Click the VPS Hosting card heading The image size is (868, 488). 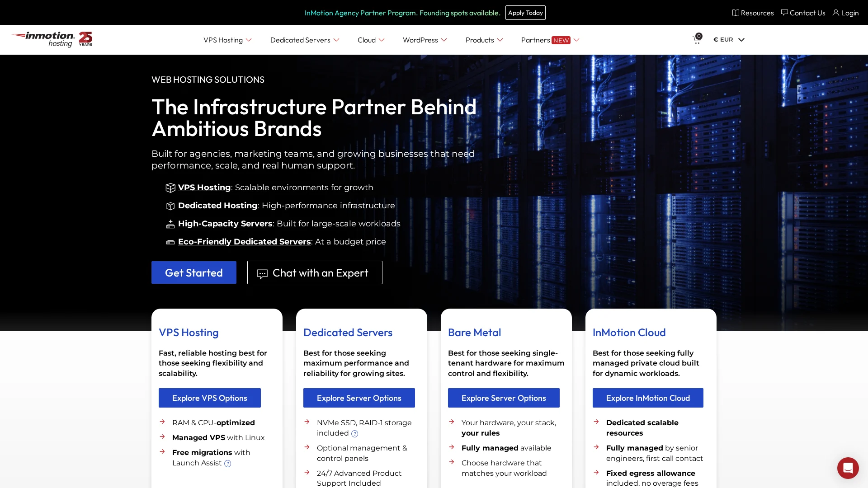(189, 333)
